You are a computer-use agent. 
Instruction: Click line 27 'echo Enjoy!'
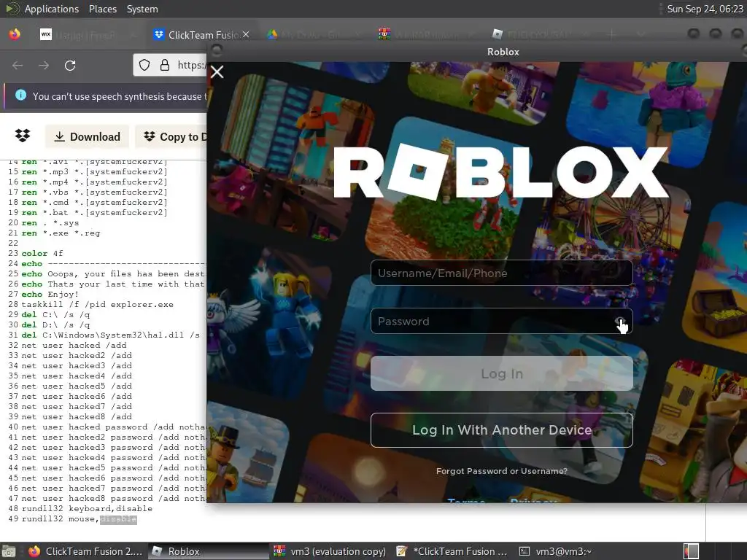(x=50, y=295)
